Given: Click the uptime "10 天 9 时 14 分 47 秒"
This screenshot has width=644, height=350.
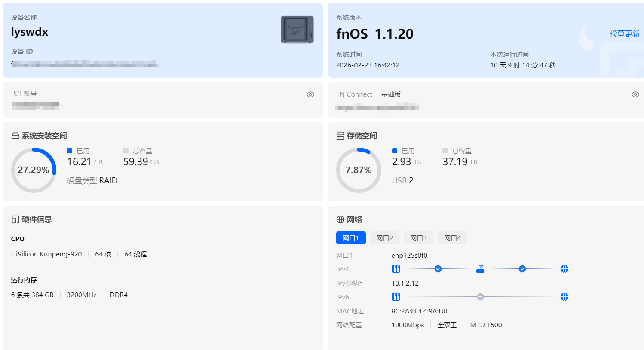Looking at the screenshot, I should [x=523, y=65].
